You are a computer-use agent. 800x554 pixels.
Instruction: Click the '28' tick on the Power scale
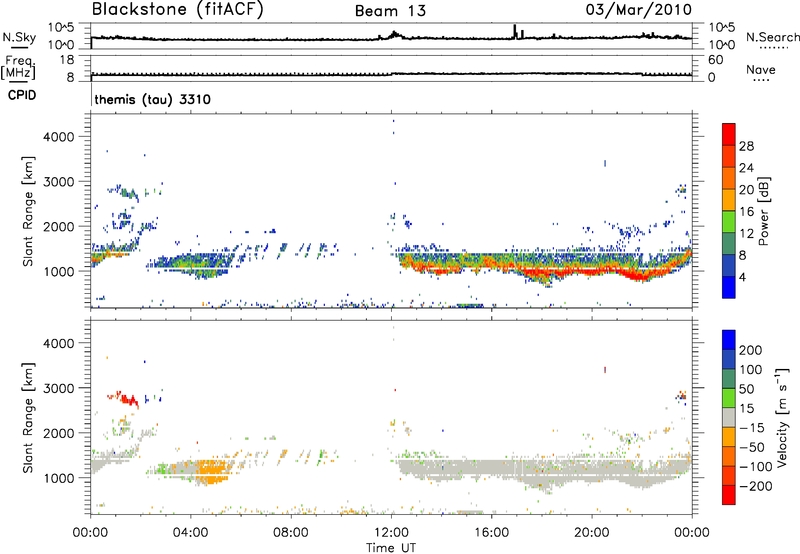[x=746, y=146]
